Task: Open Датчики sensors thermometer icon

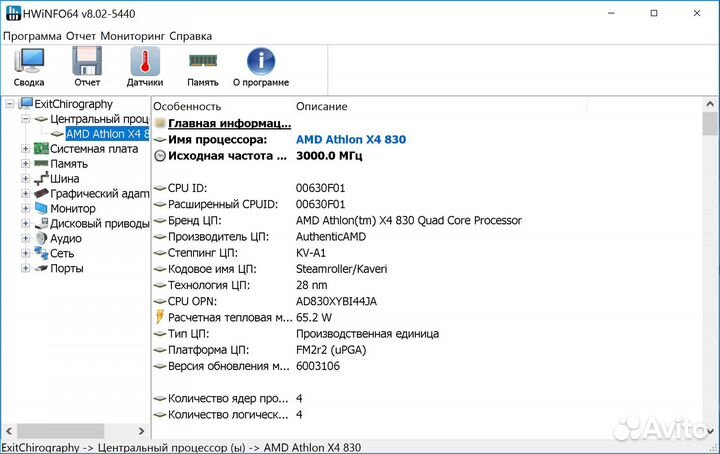Action: [145, 61]
